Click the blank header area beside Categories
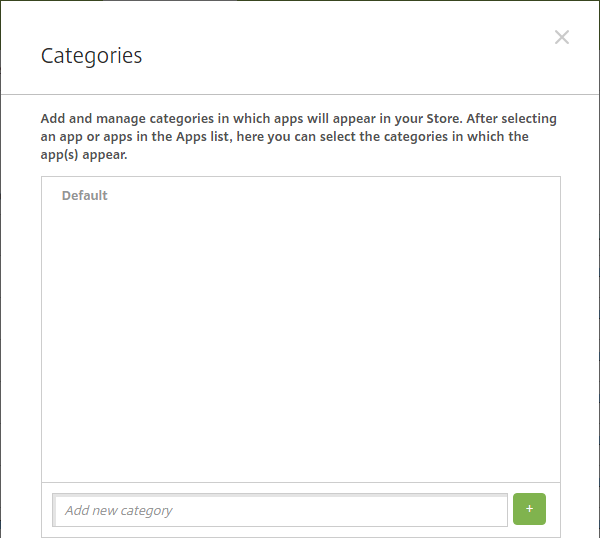Screen dimensions: 600x538 (x=330, y=56)
